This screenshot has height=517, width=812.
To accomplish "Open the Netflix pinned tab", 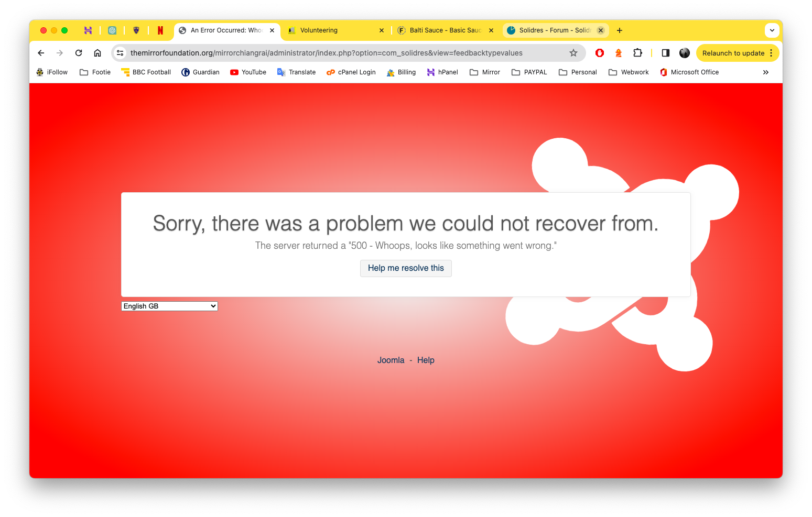I will 160,30.
